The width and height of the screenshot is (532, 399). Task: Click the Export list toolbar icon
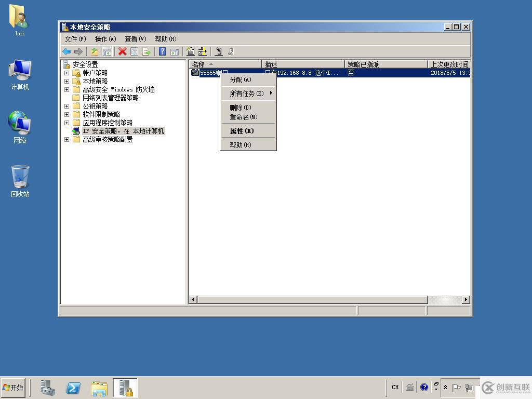(x=147, y=51)
